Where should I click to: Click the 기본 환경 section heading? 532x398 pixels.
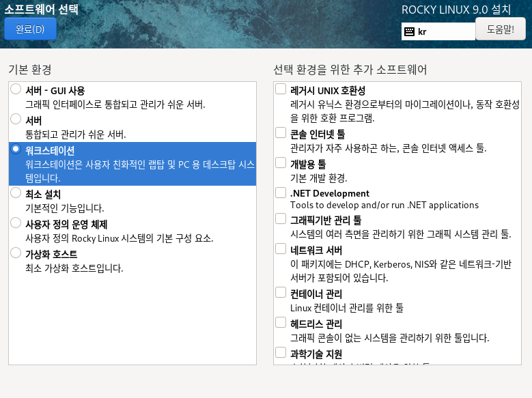tap(30, 70)
